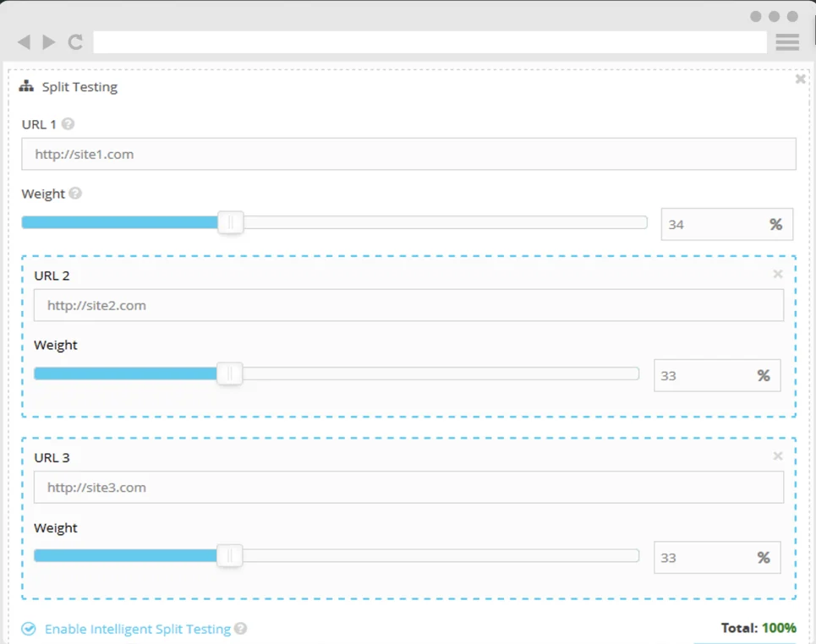Focus the URL 1 input field
This screenshot has width=816, height=644.
click(408, 154)
